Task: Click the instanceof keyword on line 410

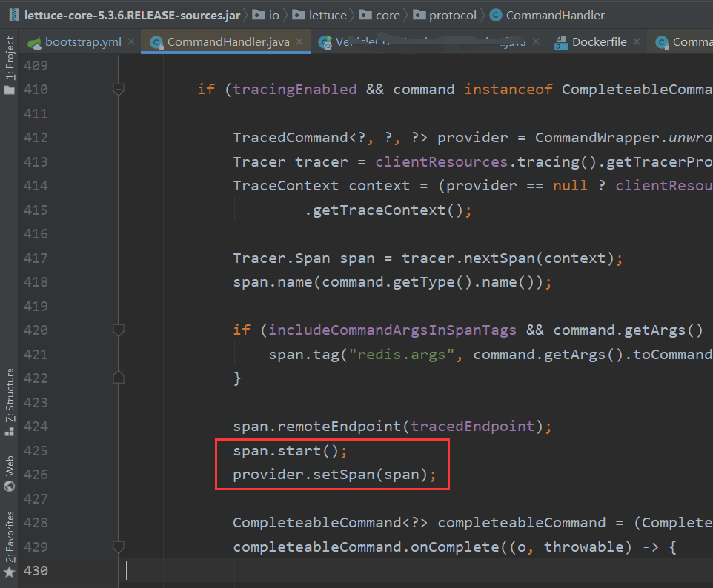Action: [508, 90]
